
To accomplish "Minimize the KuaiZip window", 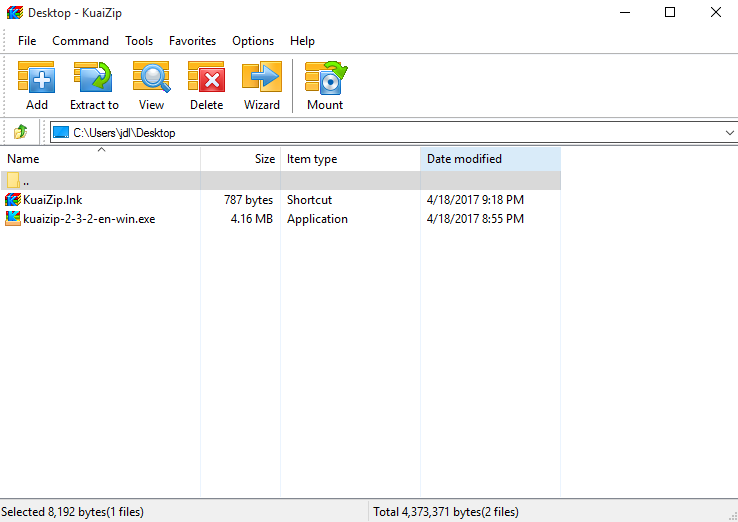I will click(x=625, y=13).
